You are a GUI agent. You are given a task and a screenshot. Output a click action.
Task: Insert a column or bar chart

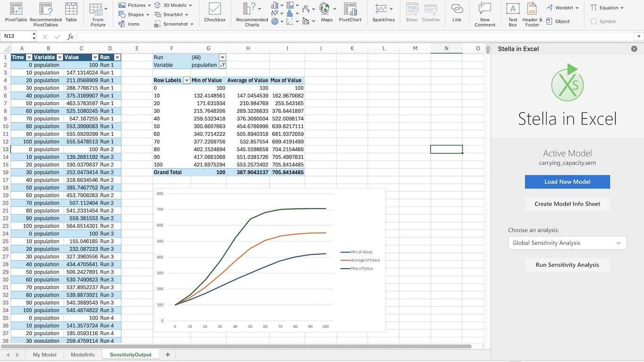[x=276, y=5]
